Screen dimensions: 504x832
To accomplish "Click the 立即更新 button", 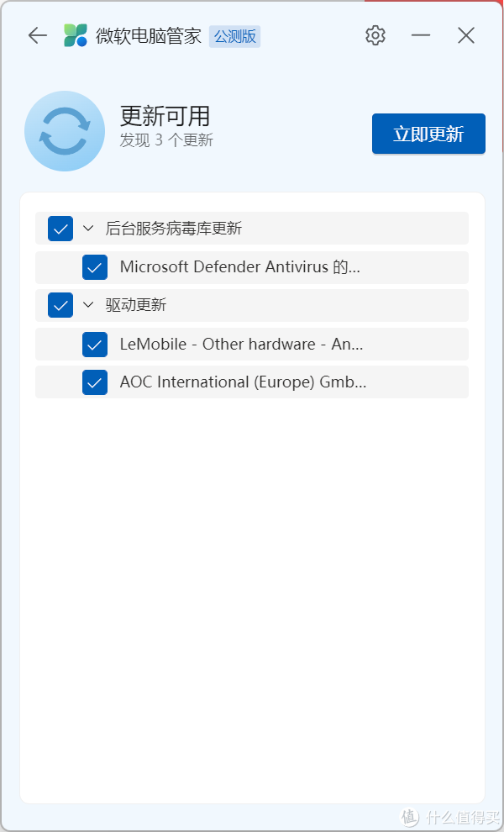I will (428, 134).
